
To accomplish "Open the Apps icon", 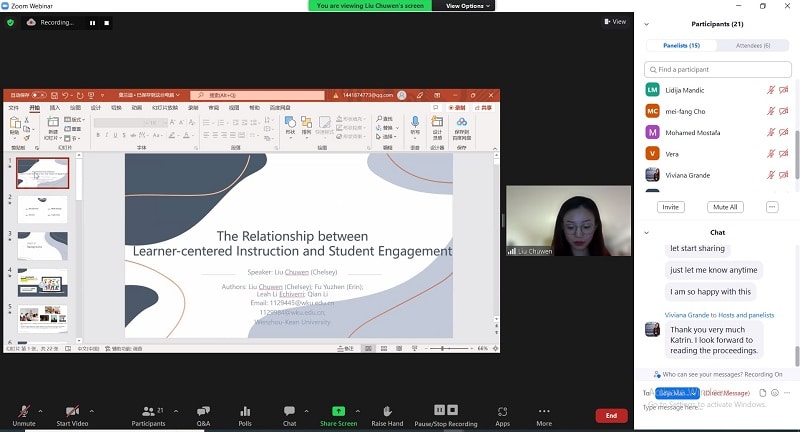I will [x=502, y=411].
